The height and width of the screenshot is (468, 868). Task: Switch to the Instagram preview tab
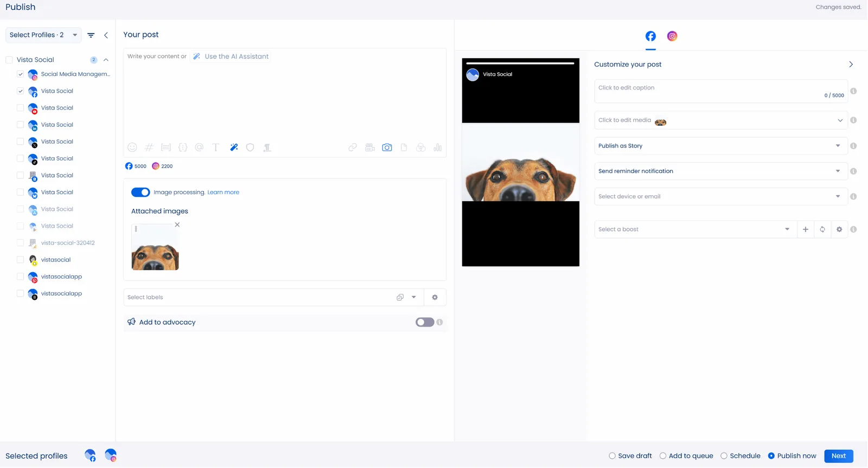pos(672,36)
